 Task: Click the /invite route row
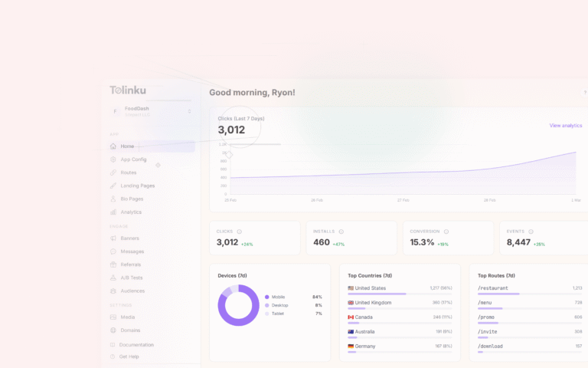coord(530,333)
